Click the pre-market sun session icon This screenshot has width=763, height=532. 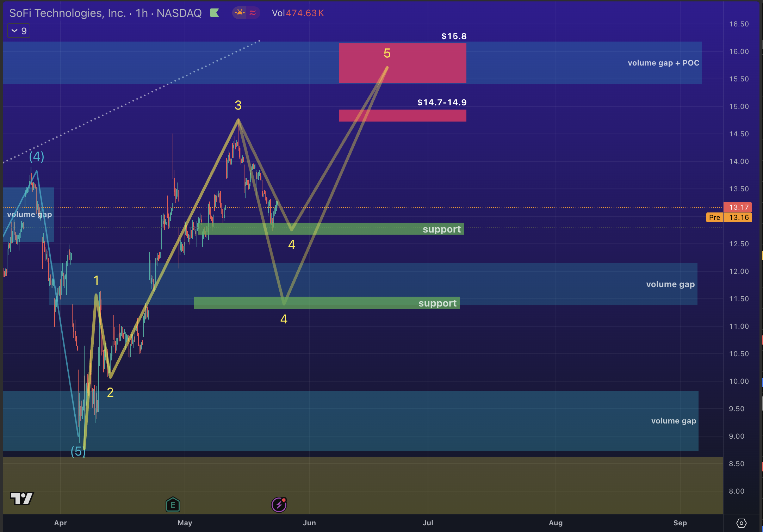pyautogui.click(x=240, y=13)
